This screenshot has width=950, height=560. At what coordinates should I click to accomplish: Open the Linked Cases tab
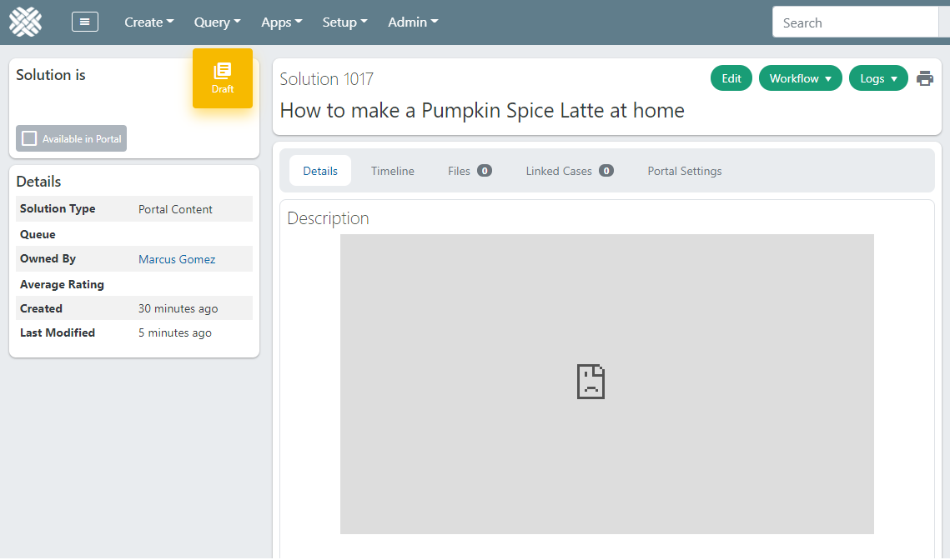(x=569, y=171)
